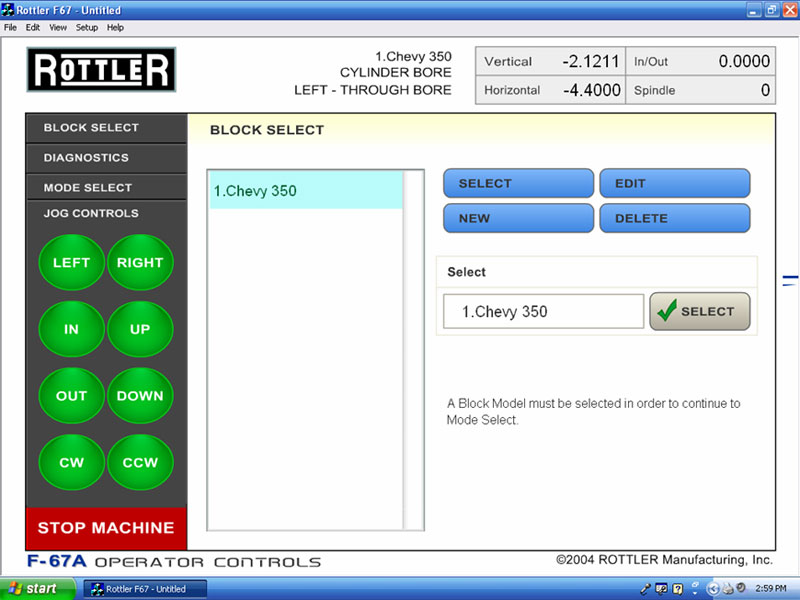800x600 pixels.
Task: Confirm with the checkmark SELECT button
Action: click(699, 311)
